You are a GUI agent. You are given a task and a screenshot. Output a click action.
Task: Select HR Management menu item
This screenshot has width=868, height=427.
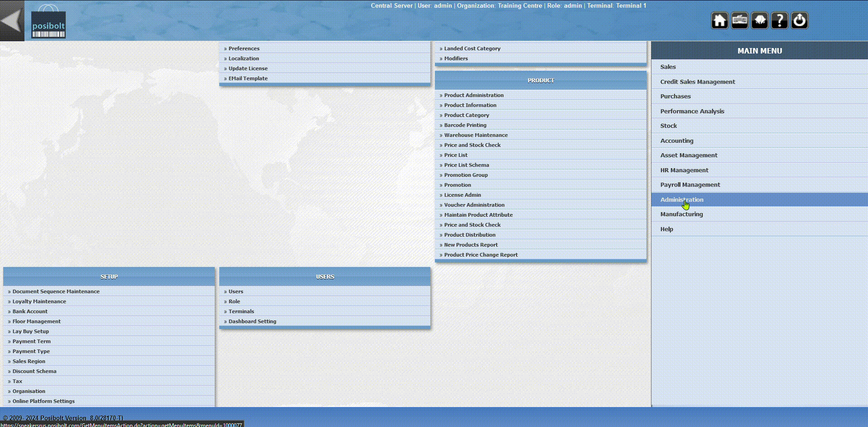tap(684, 170)
